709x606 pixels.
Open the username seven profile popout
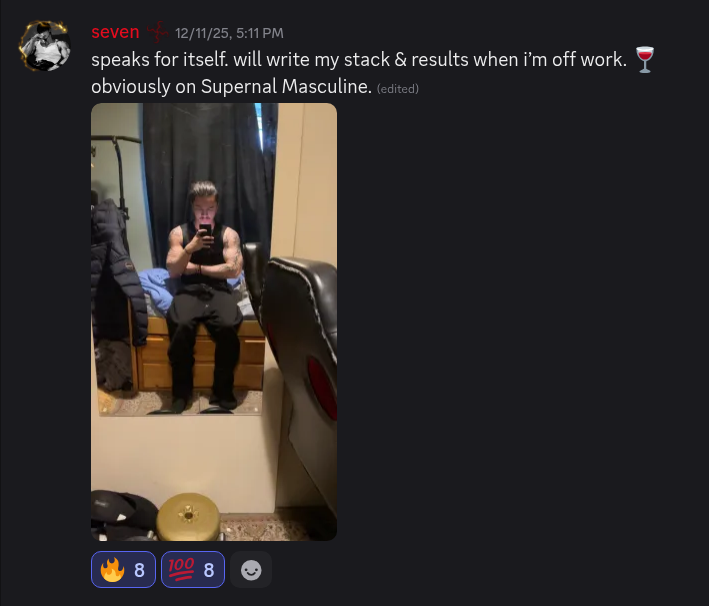point(115,32)
